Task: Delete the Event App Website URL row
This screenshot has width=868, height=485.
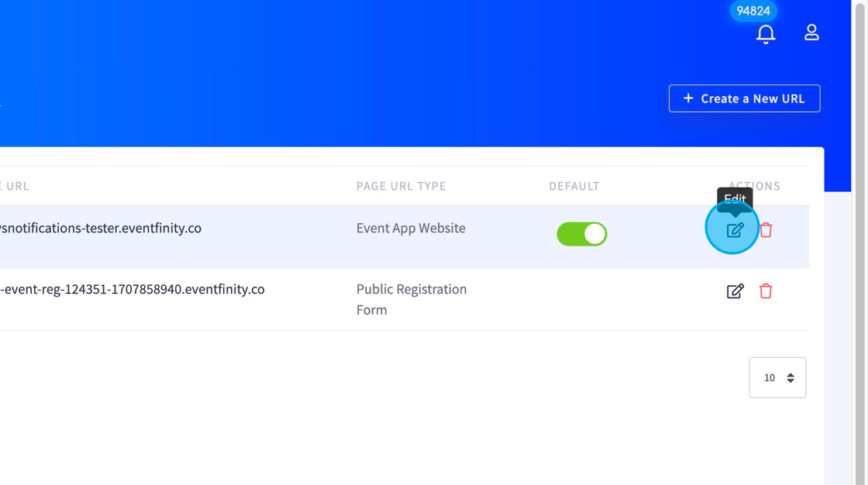Action: point(766,230)
